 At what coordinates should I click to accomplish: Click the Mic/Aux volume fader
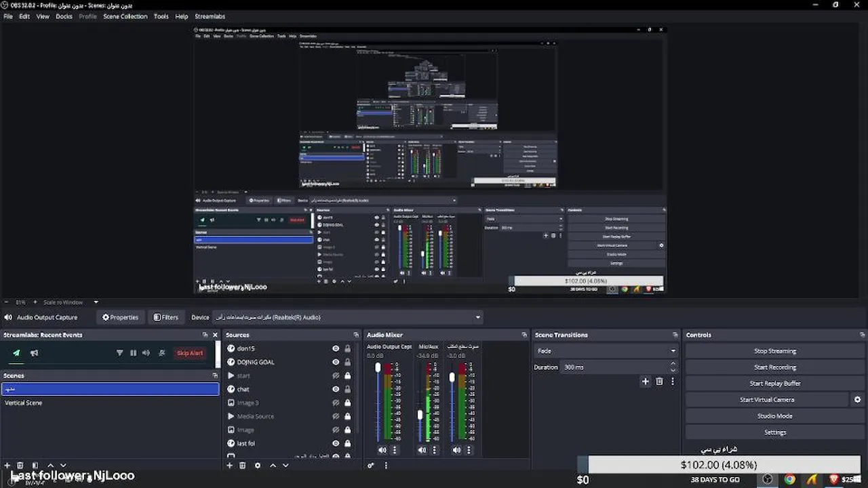pos(420,414)
